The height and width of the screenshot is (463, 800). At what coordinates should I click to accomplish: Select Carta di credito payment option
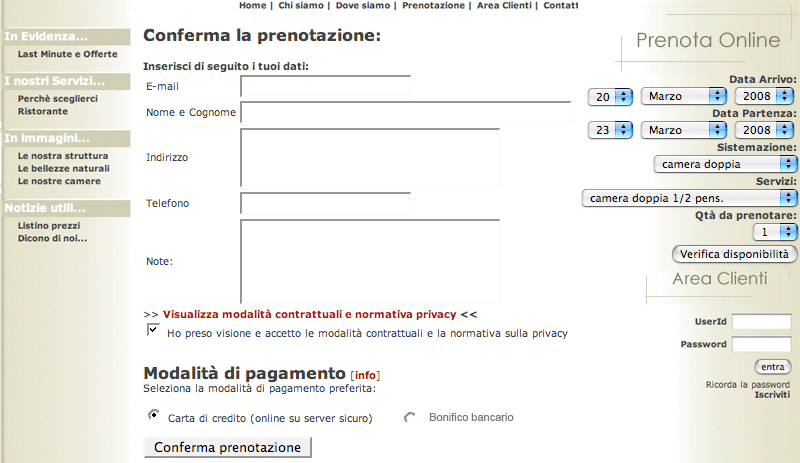click(x=153, y=414)
